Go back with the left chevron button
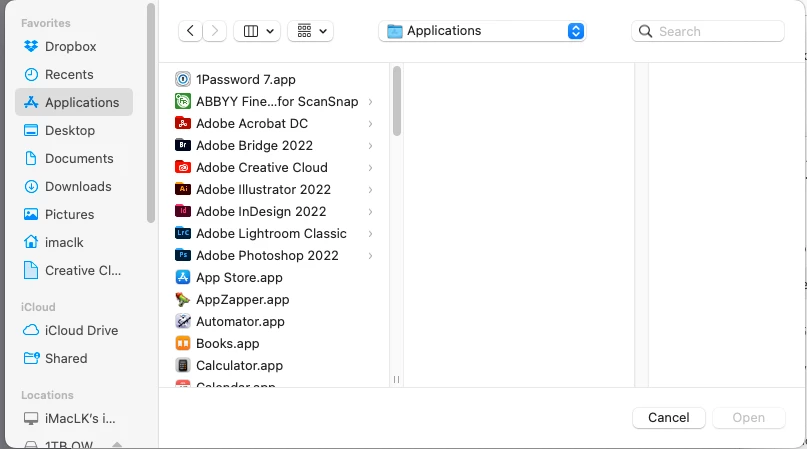This screenshot has height=449, width=807. coord(190,31)
